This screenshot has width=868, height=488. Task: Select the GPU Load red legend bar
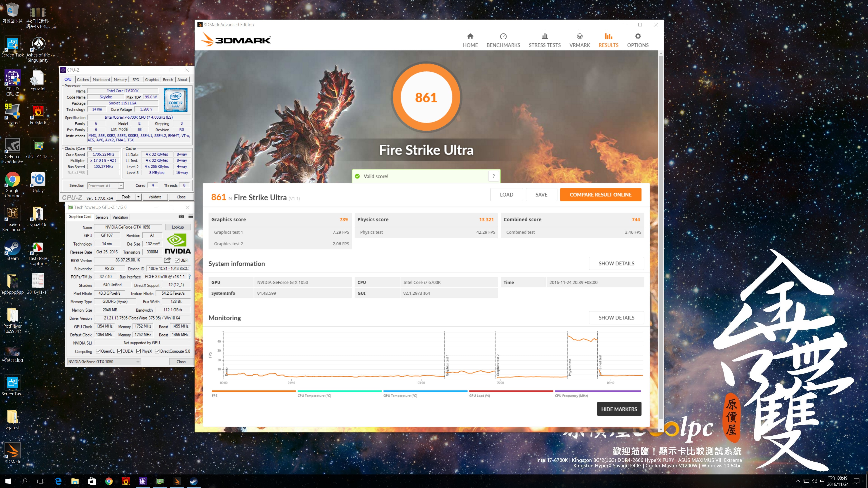point(511,391)
